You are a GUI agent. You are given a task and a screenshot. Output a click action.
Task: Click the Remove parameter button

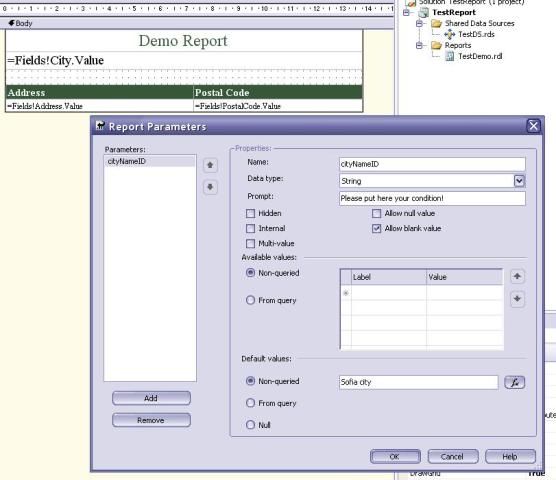(x=151, y=420)
